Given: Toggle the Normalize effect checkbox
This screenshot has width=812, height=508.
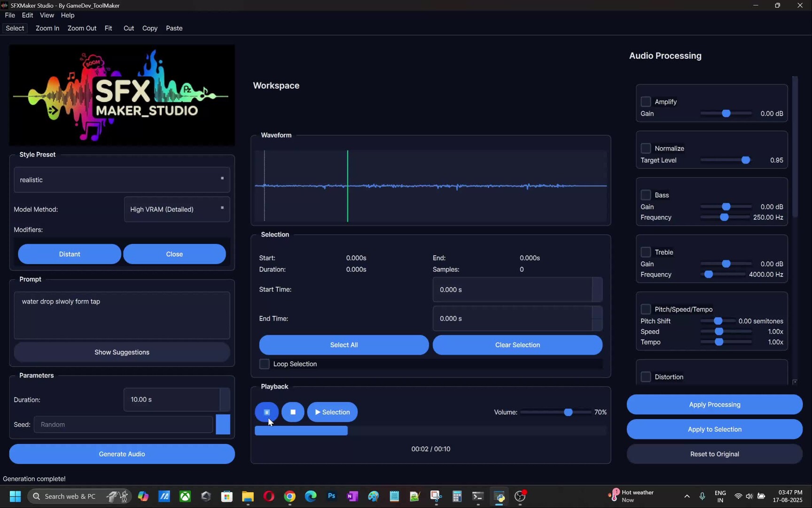Looking at the screenshot, I should pos(646,148).
